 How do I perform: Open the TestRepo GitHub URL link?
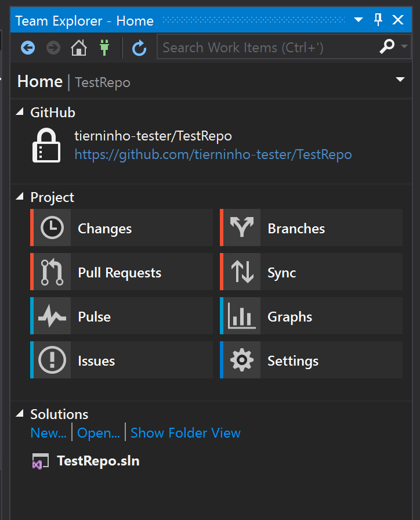click(212, 154)
